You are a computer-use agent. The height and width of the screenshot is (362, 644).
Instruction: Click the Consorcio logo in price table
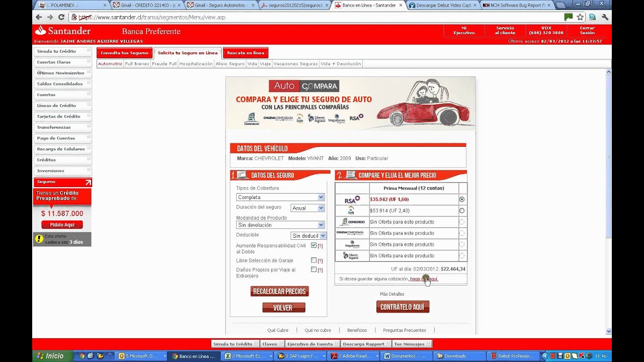pos(352,222)
